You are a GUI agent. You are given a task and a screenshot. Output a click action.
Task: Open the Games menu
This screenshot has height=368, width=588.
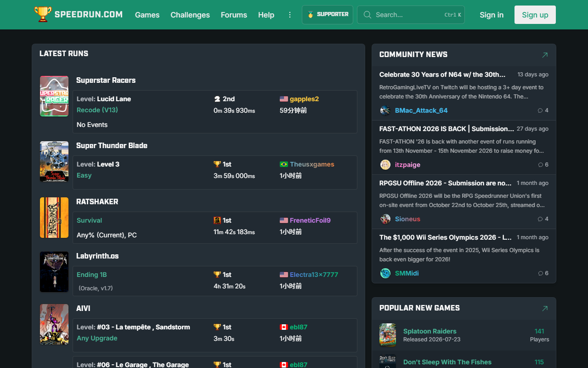pos(147,15)
